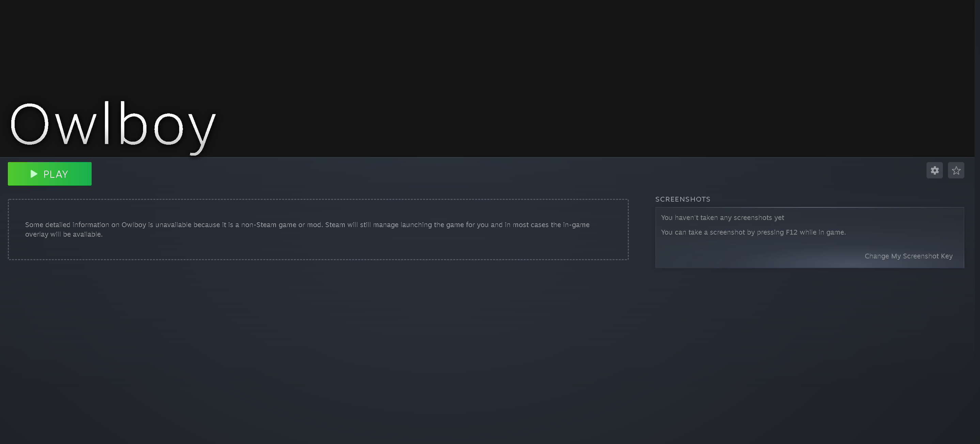Open the gear settings icon for Owlboy
This screenshot has width=980, height=444.
click(x=934, y=170)
